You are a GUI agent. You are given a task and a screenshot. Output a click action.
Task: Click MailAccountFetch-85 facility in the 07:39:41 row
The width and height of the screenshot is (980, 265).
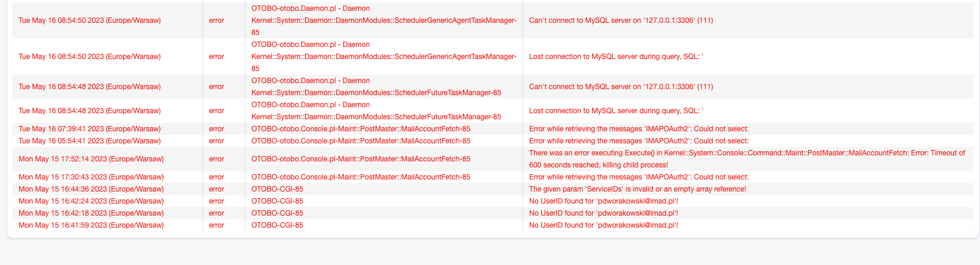pyautogui.click(x=361, y=129)
